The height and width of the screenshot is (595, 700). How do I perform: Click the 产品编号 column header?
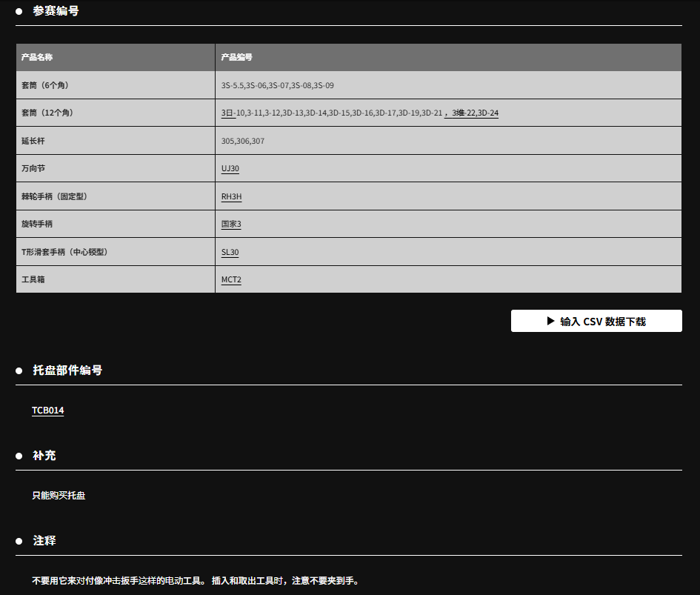coord(236,57)
